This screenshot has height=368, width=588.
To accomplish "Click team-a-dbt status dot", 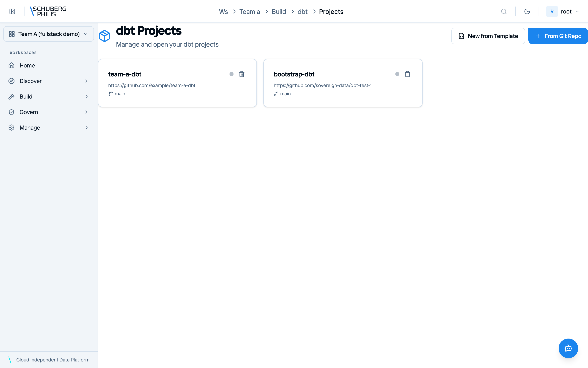I will click(231, 74).
